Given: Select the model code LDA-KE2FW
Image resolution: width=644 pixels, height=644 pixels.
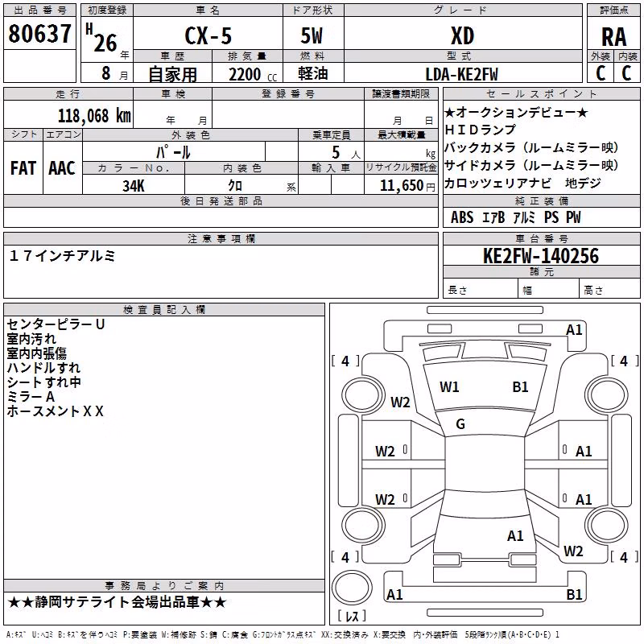Looking at the screenshot, I should point(461,74).
